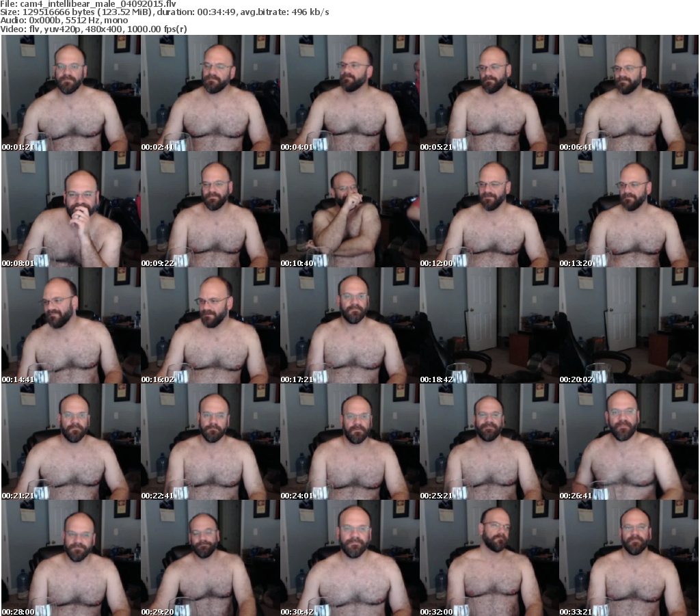Click the Audio line reading 5512 Hz, mono
This screenshot has width=700, height=616.
coord(64,21)
